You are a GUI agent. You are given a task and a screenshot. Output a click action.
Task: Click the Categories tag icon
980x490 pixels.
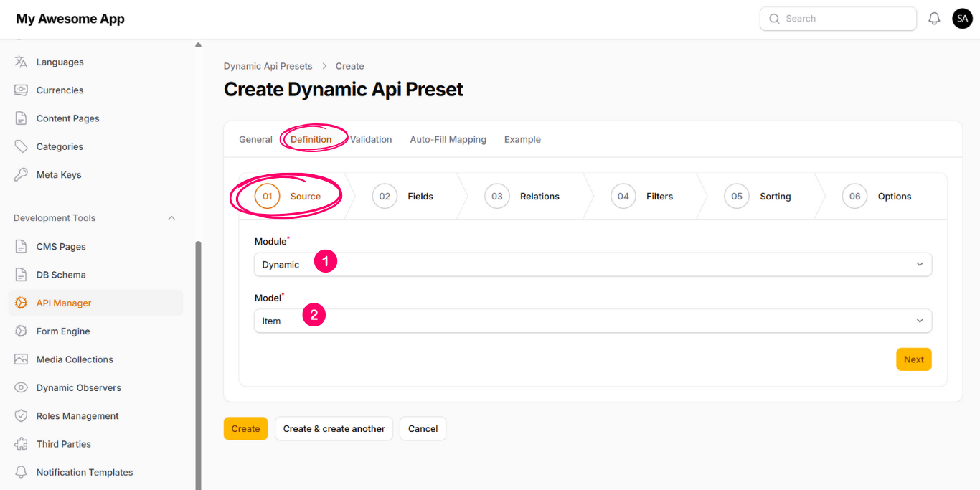[x=22, y=147]
